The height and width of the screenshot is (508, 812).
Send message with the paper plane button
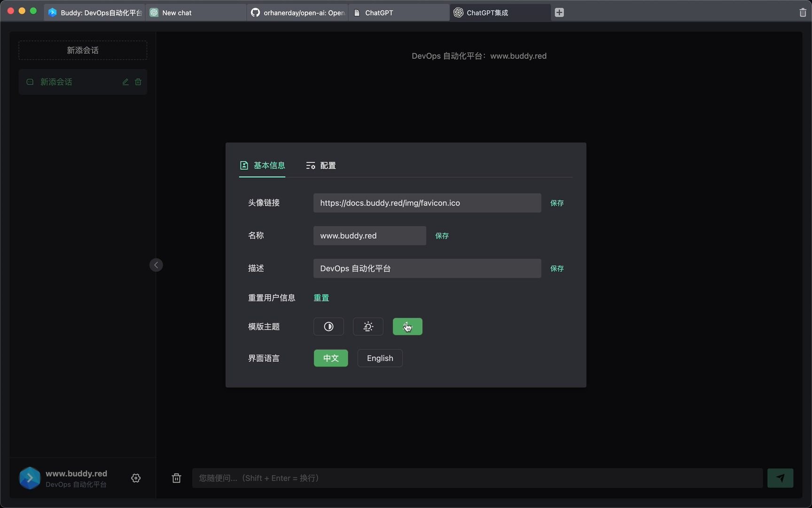click(780, 478)
